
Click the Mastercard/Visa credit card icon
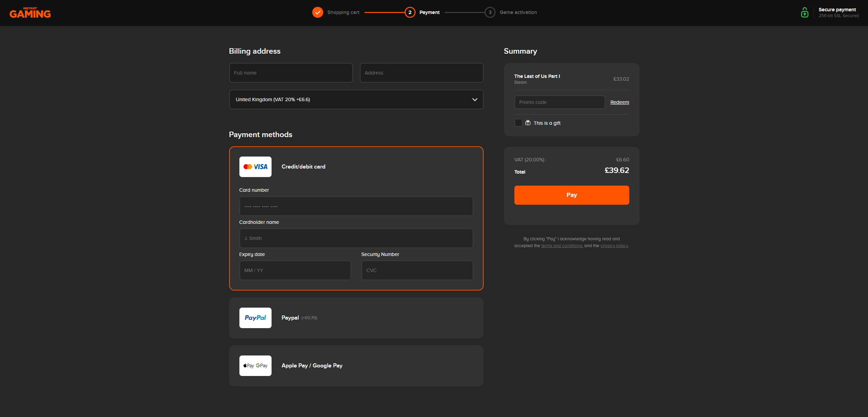255,166
